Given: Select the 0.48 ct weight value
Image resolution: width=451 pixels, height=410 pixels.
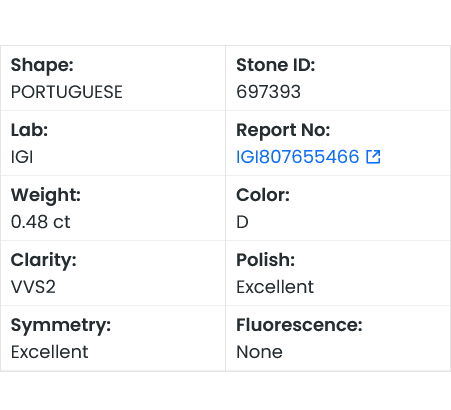Looking at the screenshot, I should tap(41, 222).
